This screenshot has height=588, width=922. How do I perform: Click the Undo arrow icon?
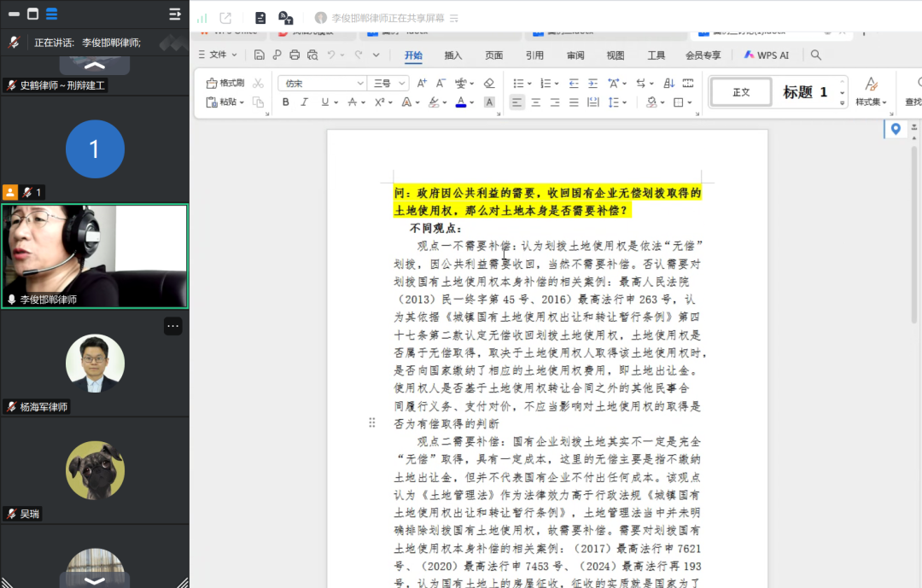pyautogui.click(x=331, y=55)
